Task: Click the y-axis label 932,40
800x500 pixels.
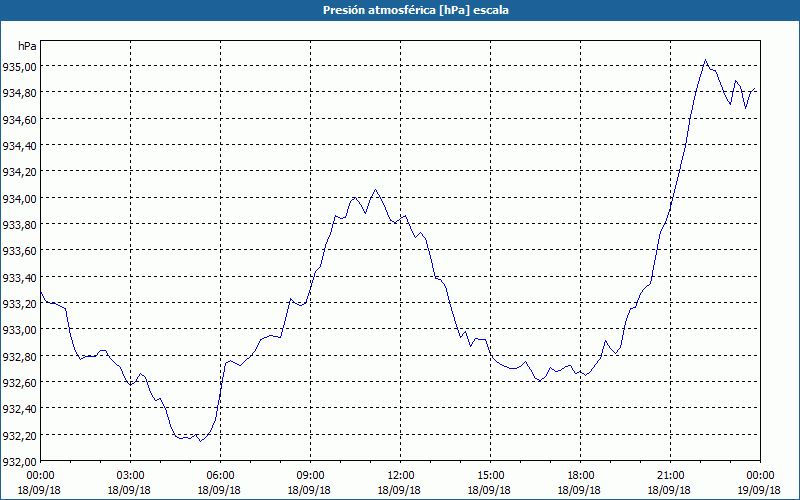Action: tap(19, 409)
